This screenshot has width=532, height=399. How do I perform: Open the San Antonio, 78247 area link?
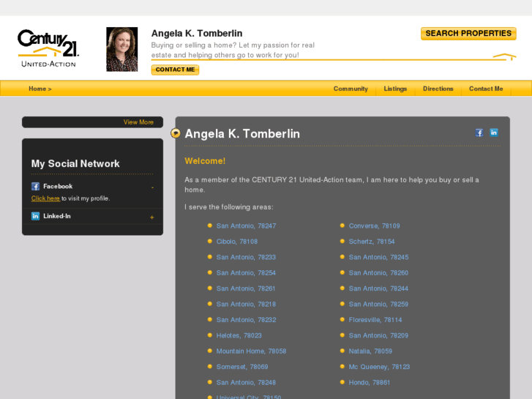[246, 225]
